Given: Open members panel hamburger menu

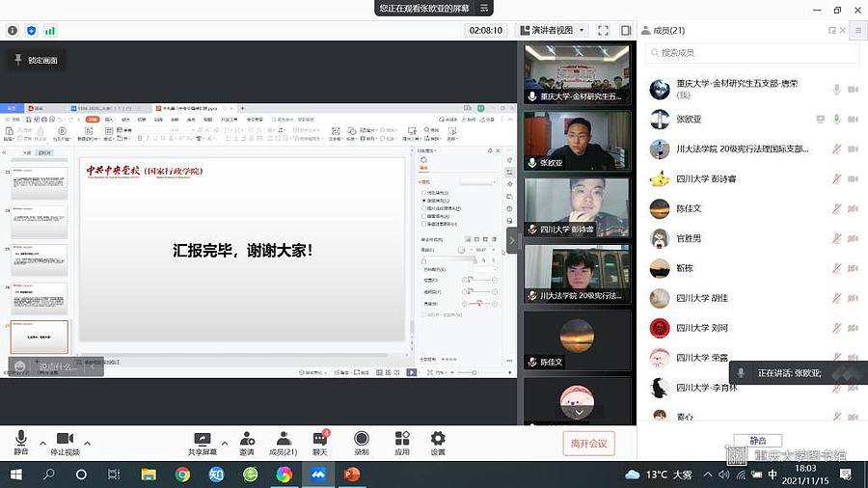Looking at the screenshot, I should point(856,31).
